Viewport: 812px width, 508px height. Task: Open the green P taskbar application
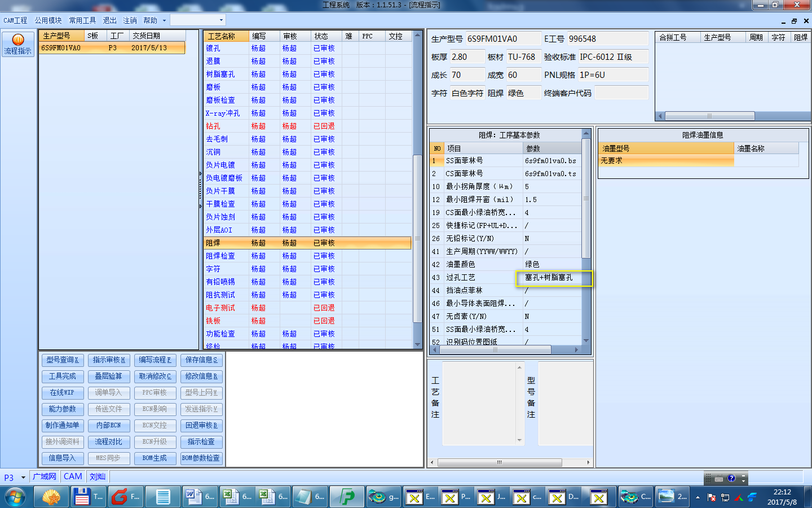347,497
